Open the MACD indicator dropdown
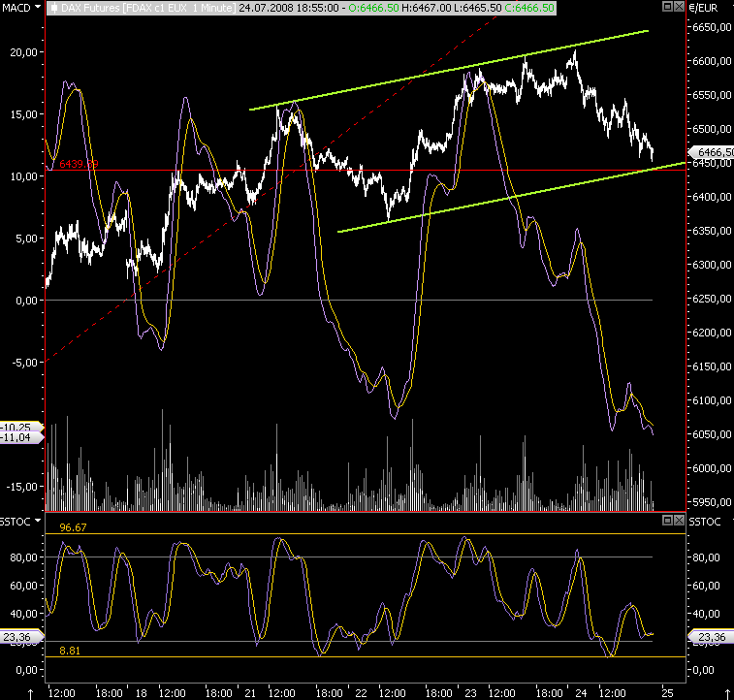734x700 pixels. [38, 7]
